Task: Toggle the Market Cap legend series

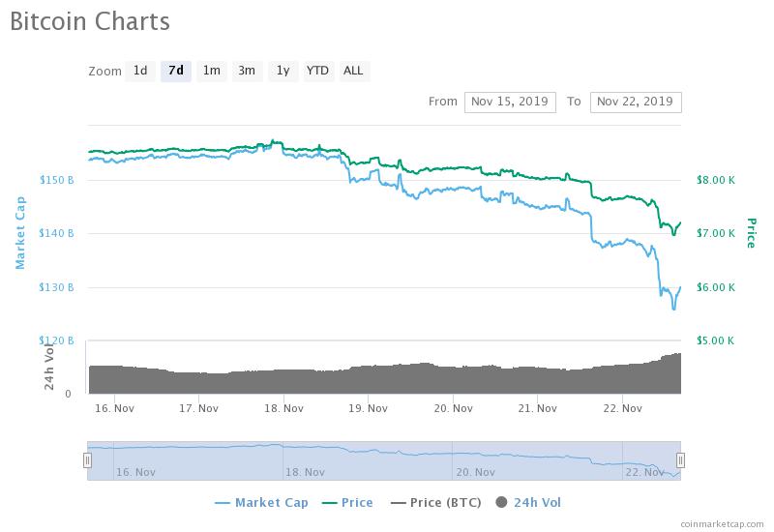Action: tap(261, 503)
